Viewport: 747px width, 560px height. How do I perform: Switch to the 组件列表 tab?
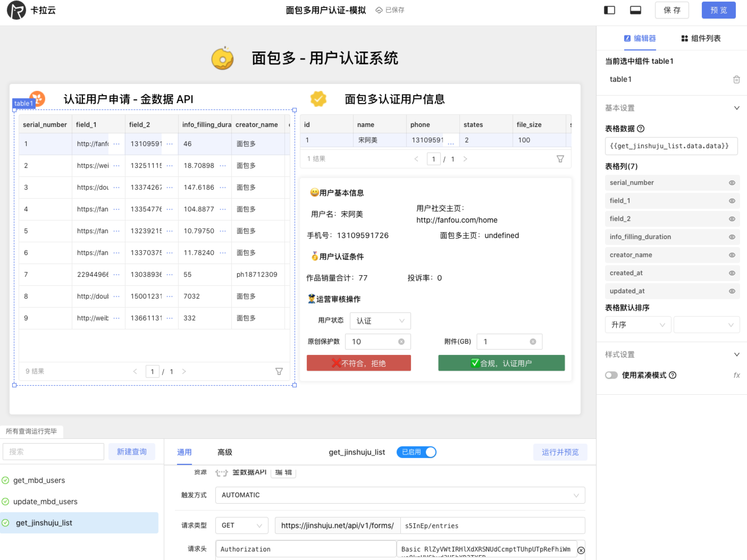[701, 38]
